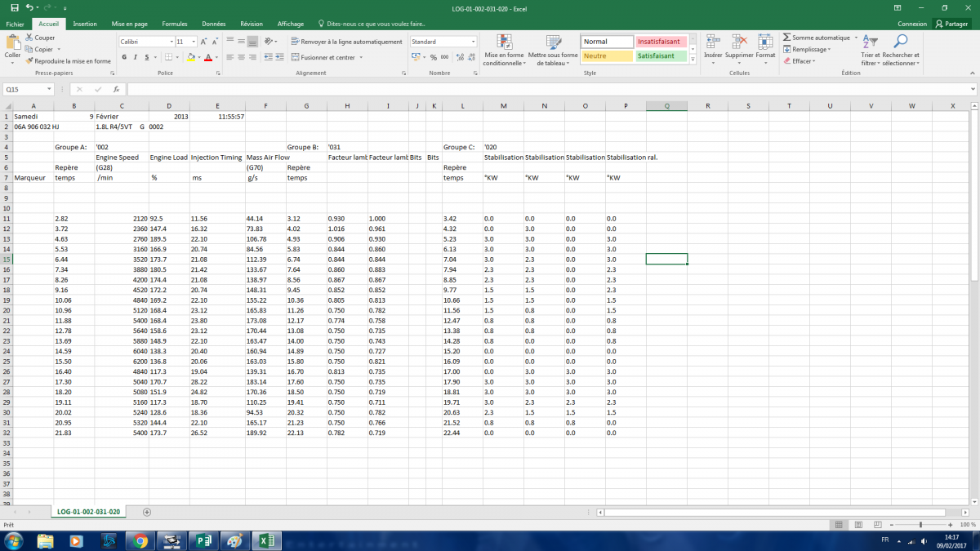Click the Somme automatique sigma icon
This screenshot has width=980, height=551.
click(786, 38)
